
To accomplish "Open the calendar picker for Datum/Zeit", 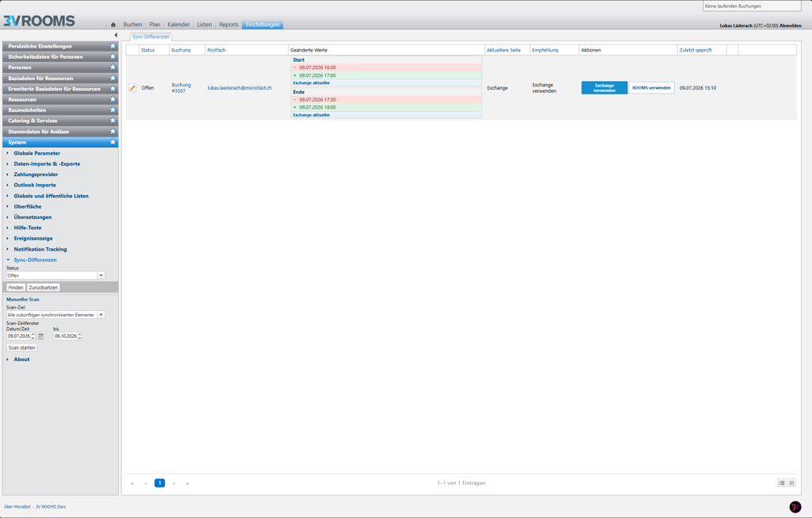I will click(41, 336).
